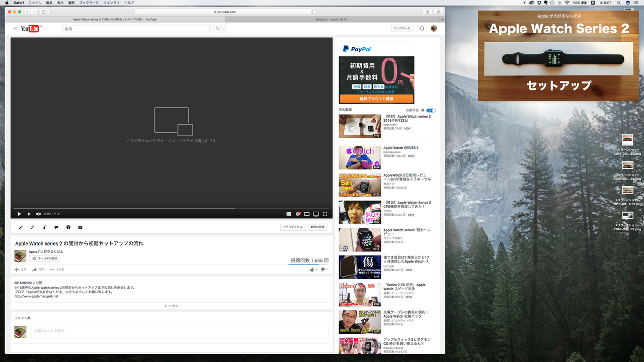Switch player to theater mode
The width and height of the screenshot is (644, 362).
tap(307, 214)
